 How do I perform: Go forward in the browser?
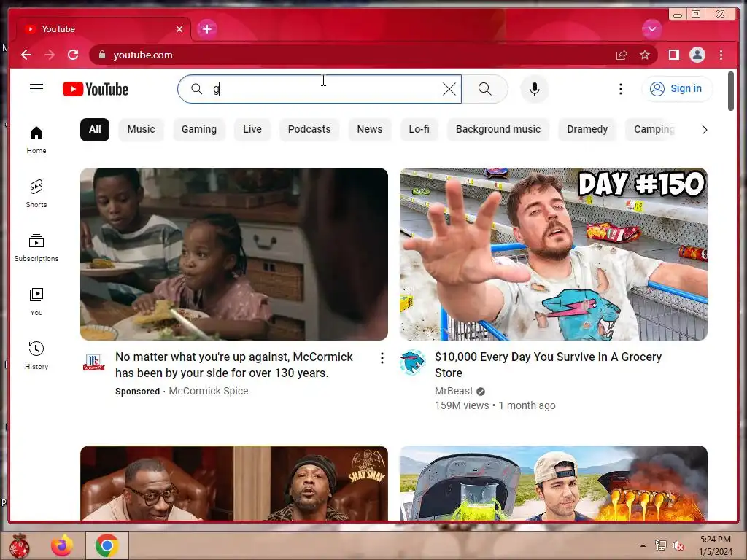click(x=50, y=55)
